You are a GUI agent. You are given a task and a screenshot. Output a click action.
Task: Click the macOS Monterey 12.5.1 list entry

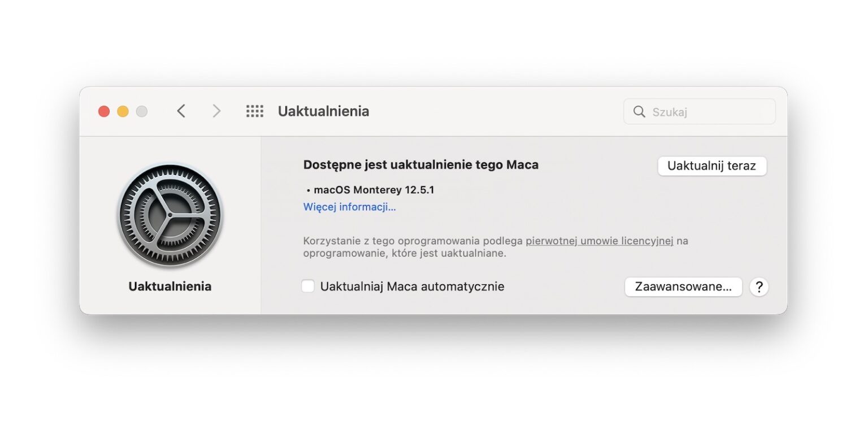(x=373, y=189)
